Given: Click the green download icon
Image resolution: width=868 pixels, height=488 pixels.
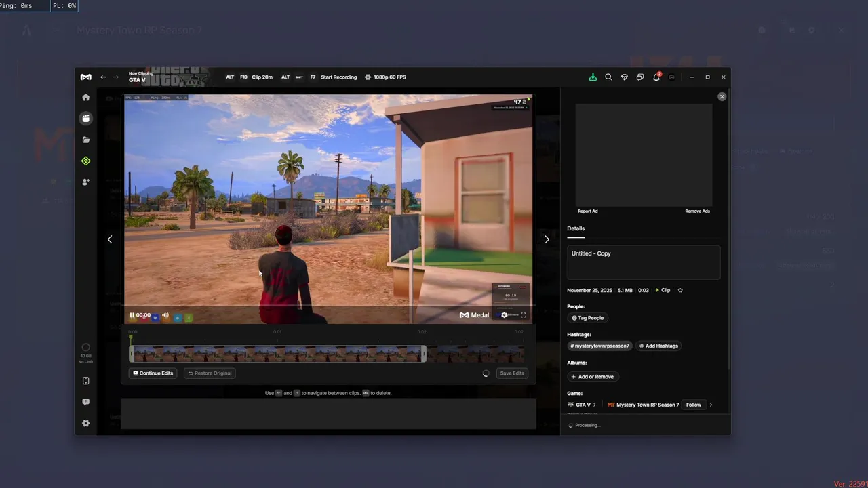Looking at the screenshot, I should click(x=593, y=77).
